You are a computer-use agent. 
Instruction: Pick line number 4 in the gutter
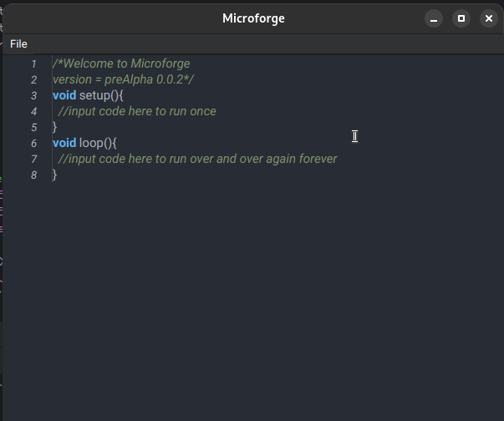(33, 111)
